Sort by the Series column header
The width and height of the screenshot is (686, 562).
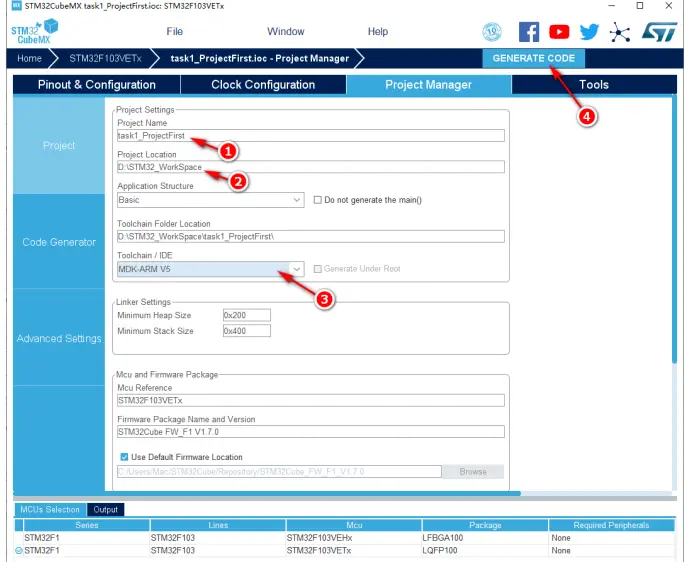(87, 525)
